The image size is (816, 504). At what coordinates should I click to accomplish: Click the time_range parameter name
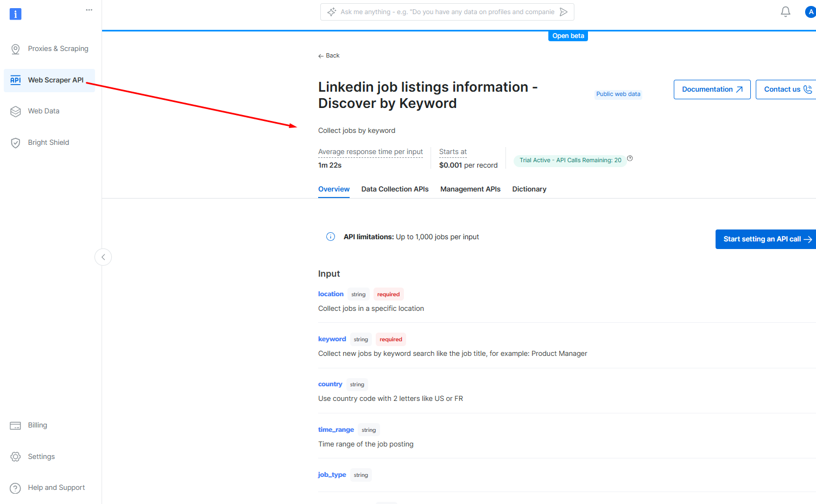click(336, 430)
